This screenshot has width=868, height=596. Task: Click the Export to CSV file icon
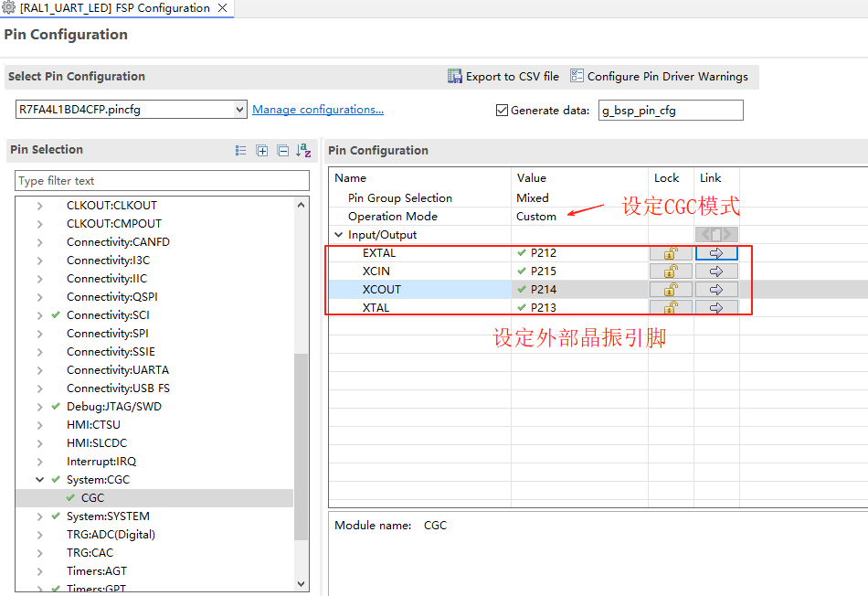pyautogui.click(x=454, y=76)
